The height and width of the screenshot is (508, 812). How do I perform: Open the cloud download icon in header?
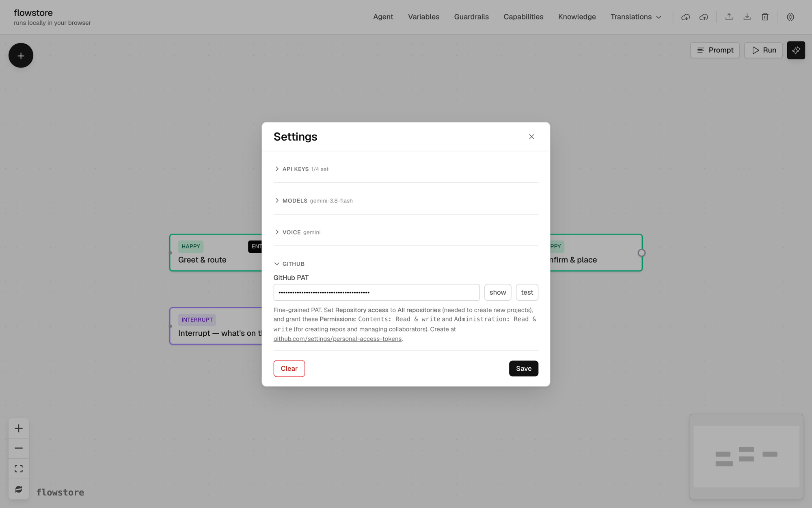click(x=685, y=17)
